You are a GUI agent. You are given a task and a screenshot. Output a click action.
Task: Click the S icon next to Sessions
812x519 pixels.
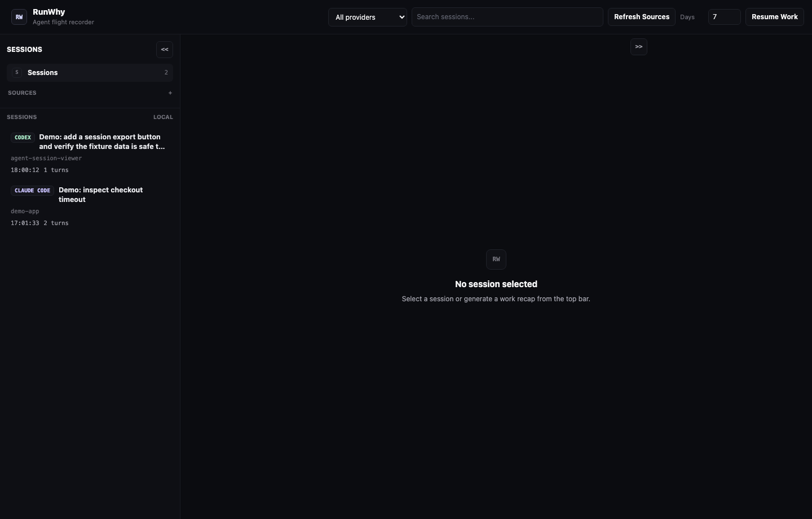pyautogui.click(x=17, y=73)
